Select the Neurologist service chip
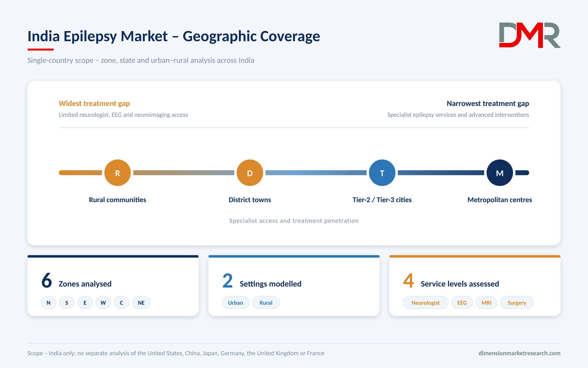Screen dimensions: 588x368 (x=426, y=302)
